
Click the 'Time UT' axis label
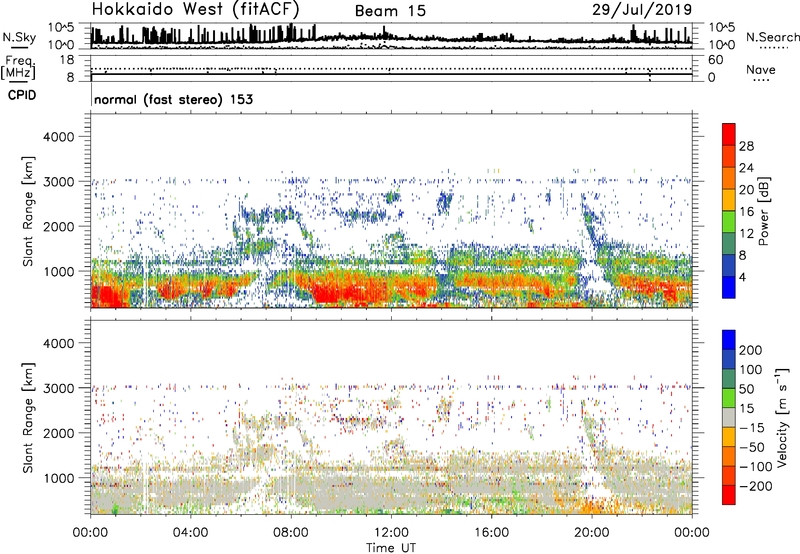(x=391, y=547)
